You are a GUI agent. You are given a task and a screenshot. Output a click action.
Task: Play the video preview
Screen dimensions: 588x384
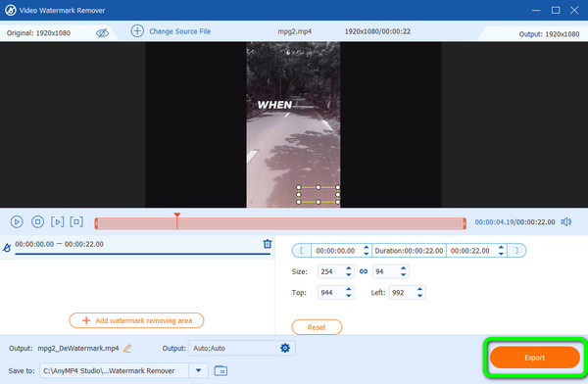(17, 222)
